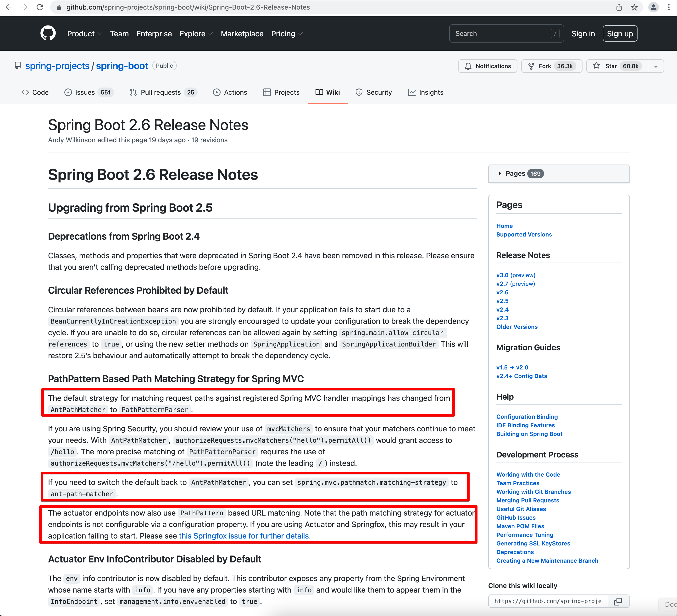
Task: Open the Star options dropdown caret
Action: pos(656,66)
